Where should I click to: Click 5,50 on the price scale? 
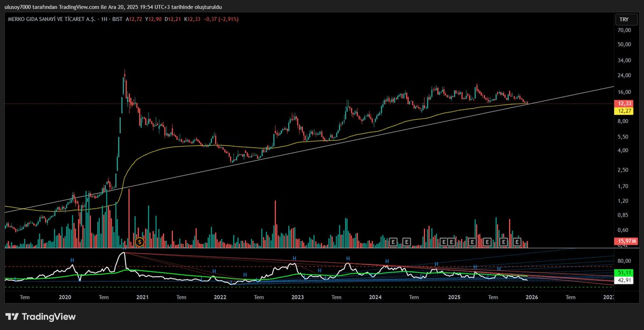pos(624,137)
